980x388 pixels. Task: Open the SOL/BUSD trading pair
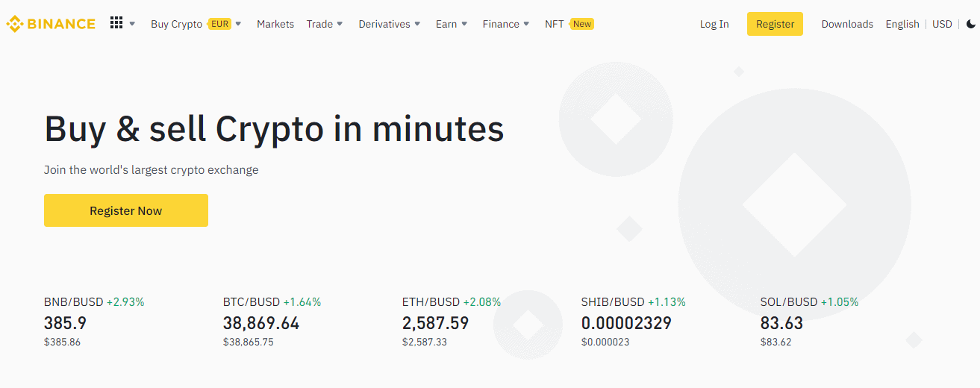(x=789, y=302)
